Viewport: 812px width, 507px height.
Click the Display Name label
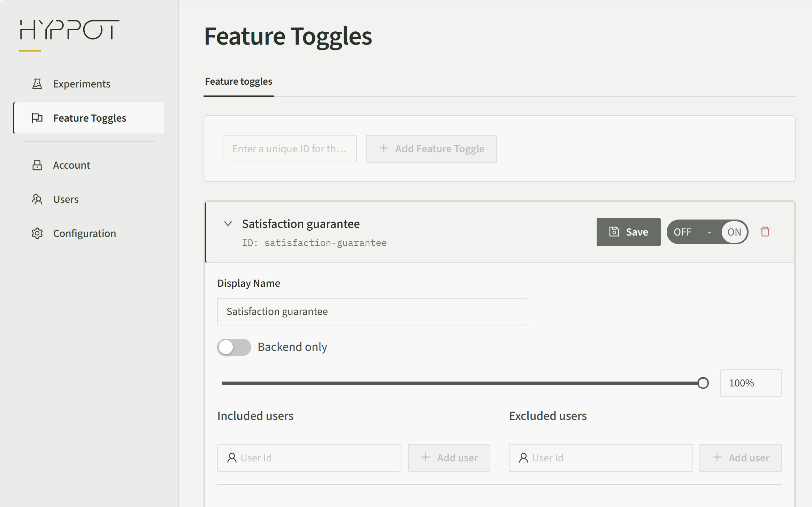tap(249, 283)
